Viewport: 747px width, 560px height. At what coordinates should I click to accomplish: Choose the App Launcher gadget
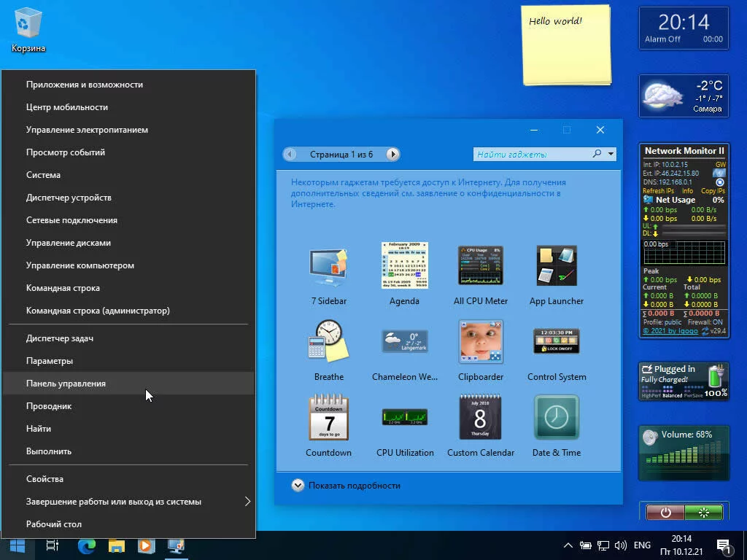(x=557, y=267)
